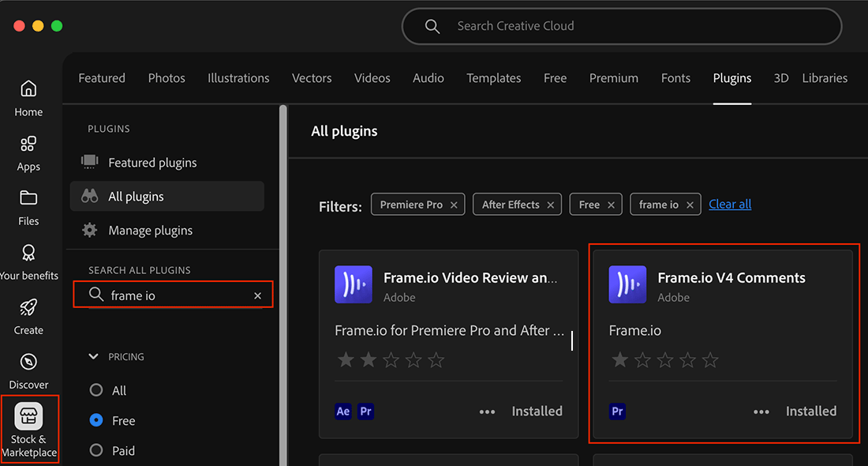Screen dimensions: 868x466
Task: Click the star rating of Frame.io Video Review
Action: pos(391,360)
